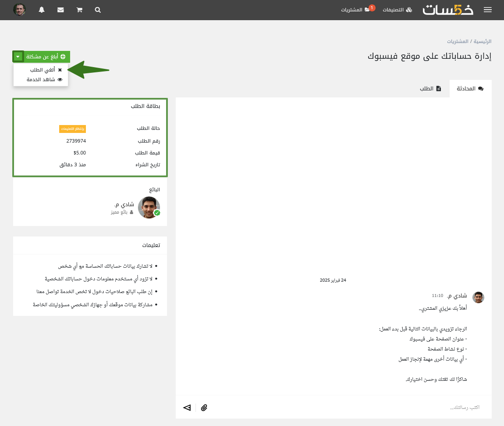Toggle the dropdown arrow beside أبلغ عن مشكلة
The height and width of the screenshot is (426, 504).
(18, 57)
